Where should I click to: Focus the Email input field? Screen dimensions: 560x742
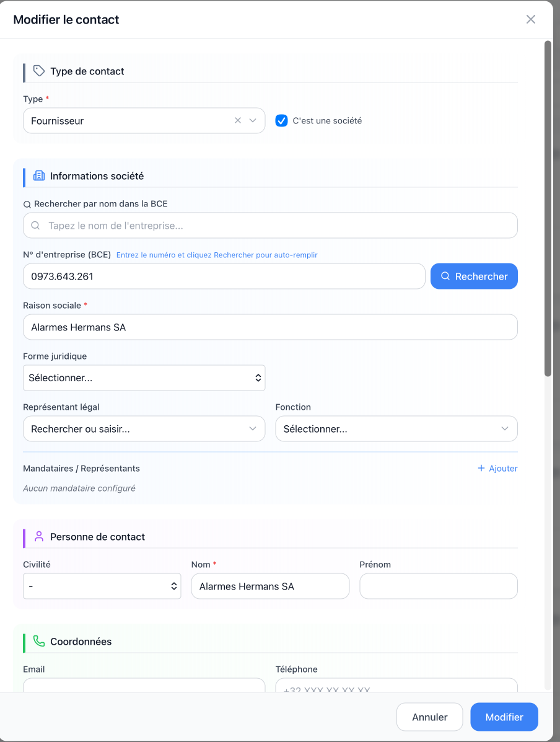[144, 686]
